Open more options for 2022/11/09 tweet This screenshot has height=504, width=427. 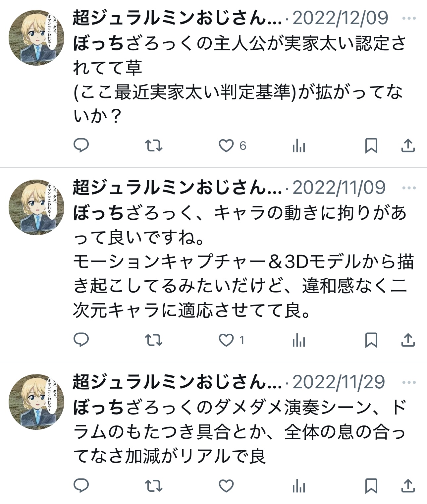(x=409, y=188)
